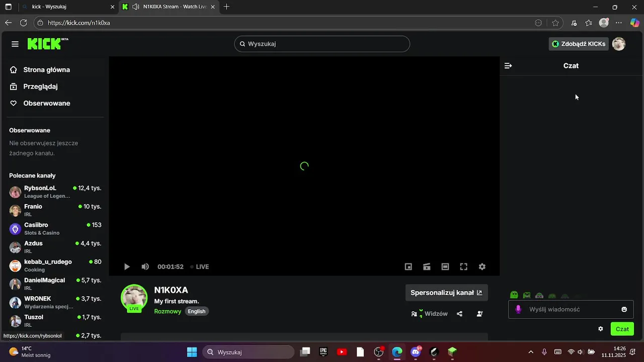Click the Wyślij wiadomość message field
644x362 pixels.
(x=571, y=309)
